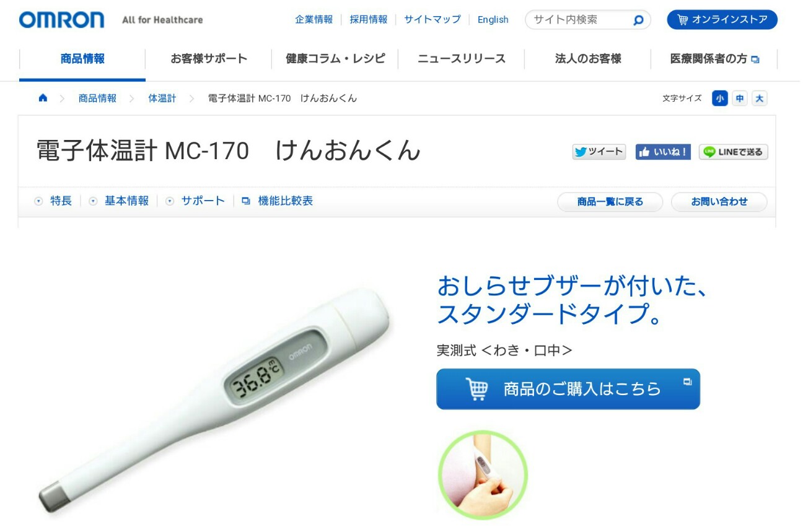Share via the Twitter ツイート button
This screenshot has width=803, height=532.
click(599, 152)
